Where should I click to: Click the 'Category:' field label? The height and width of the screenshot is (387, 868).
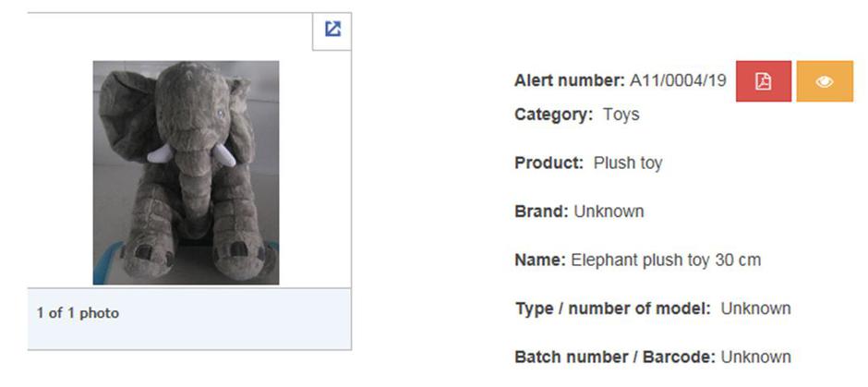tap(553, 115)
